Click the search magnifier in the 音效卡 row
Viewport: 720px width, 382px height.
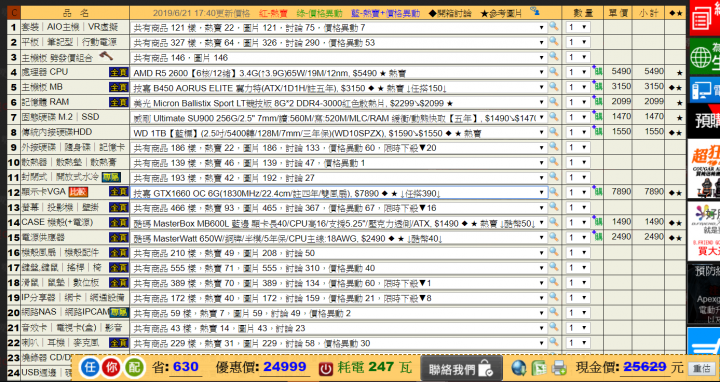[x=554, y=327]
